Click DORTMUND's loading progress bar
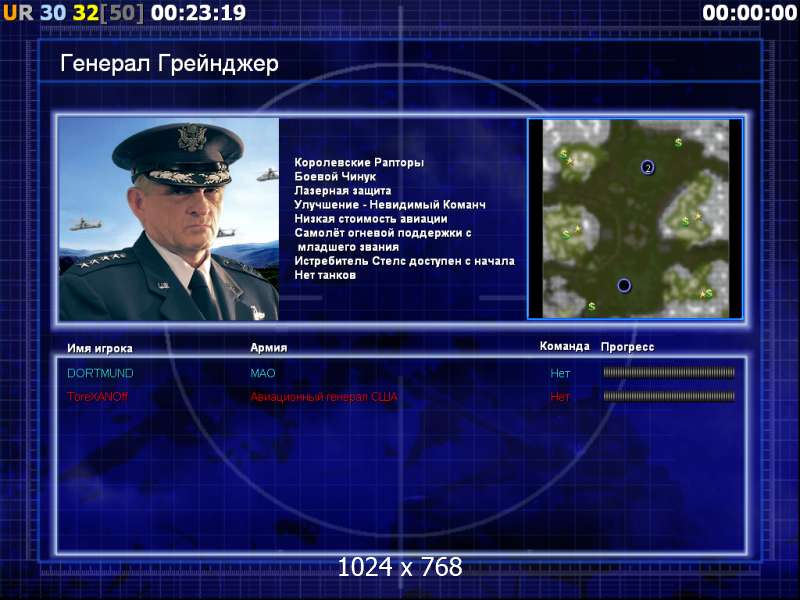 (669, 373)
